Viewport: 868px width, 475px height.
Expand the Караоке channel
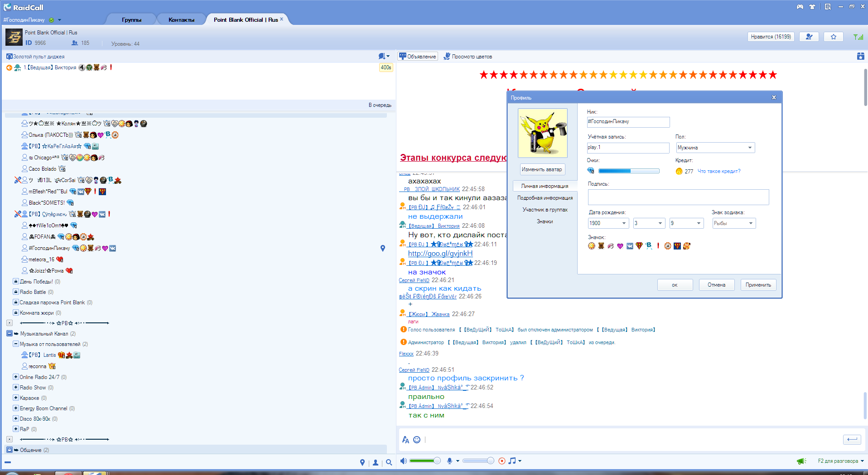click(16, 398)
